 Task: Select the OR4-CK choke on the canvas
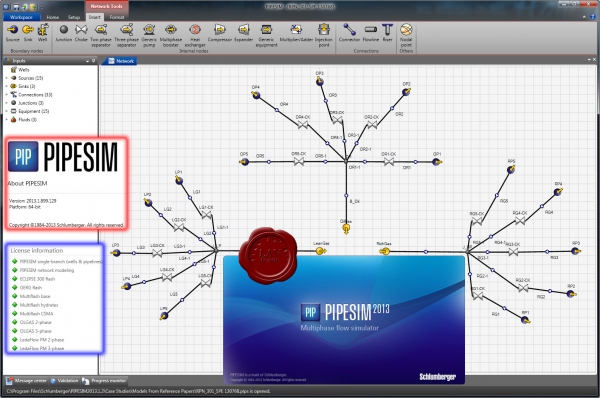[303, 124]
